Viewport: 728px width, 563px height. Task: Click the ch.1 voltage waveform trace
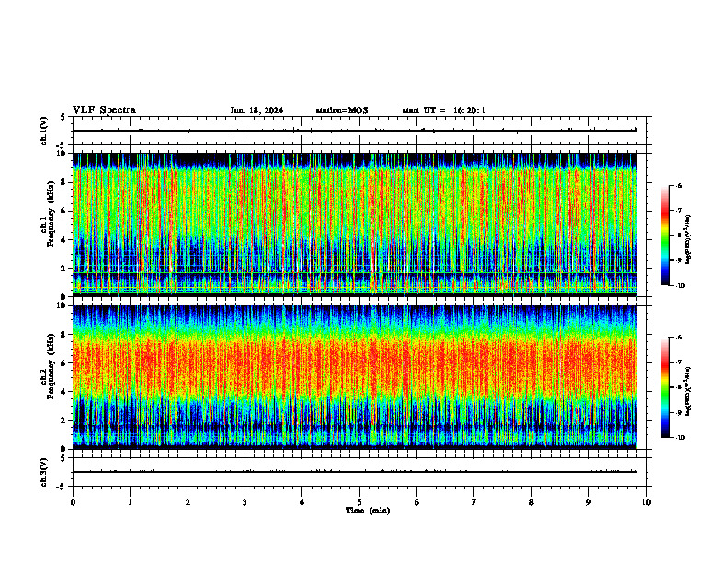point(355,131)
